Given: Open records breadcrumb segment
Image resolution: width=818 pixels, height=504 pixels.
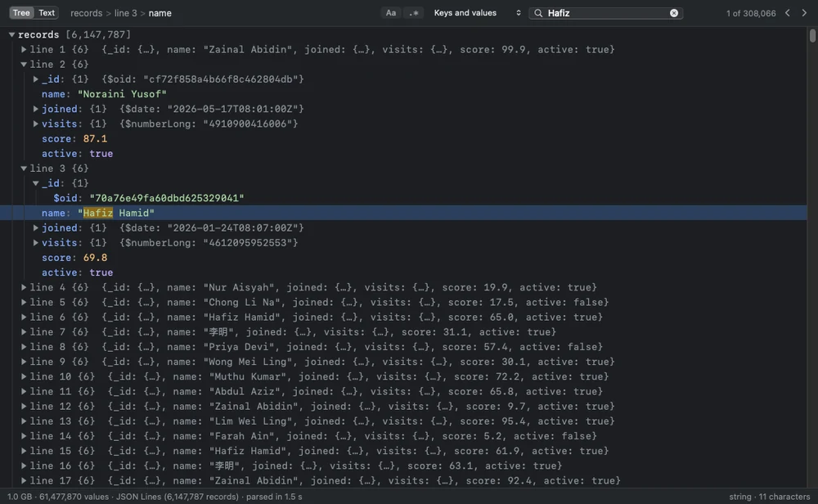Looking at the screenshot, I should [x=87, y=13].
